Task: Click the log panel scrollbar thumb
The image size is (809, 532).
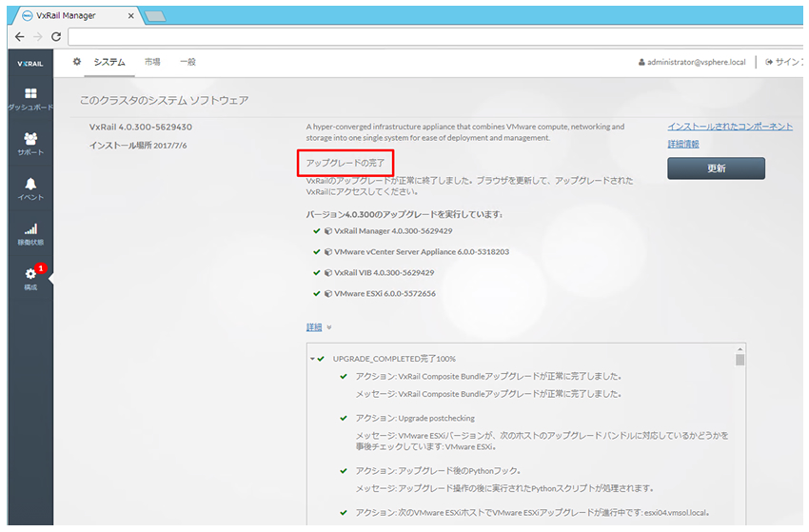Action: (740, 360)
